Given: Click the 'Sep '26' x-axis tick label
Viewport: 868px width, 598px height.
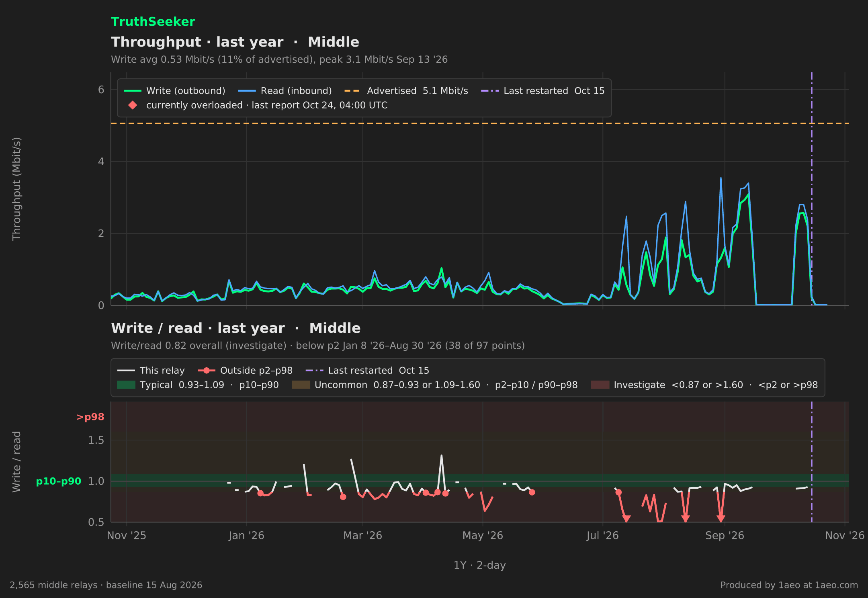Looking at the screenshot, I should point(725,536).
